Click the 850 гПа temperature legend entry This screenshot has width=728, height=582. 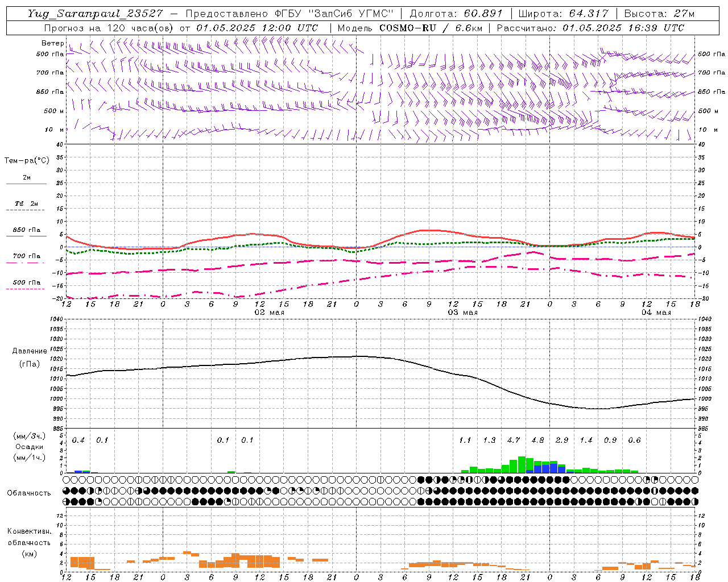26,230
